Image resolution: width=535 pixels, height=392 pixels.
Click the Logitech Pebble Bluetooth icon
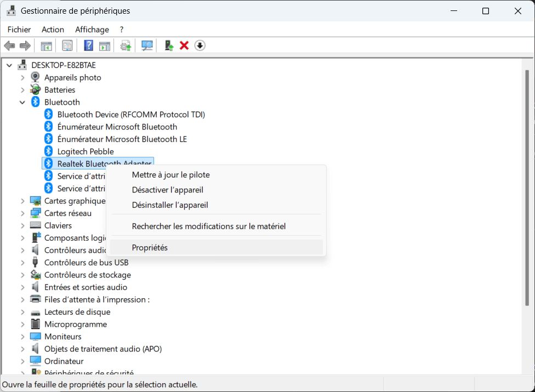(x=48, y=151)
